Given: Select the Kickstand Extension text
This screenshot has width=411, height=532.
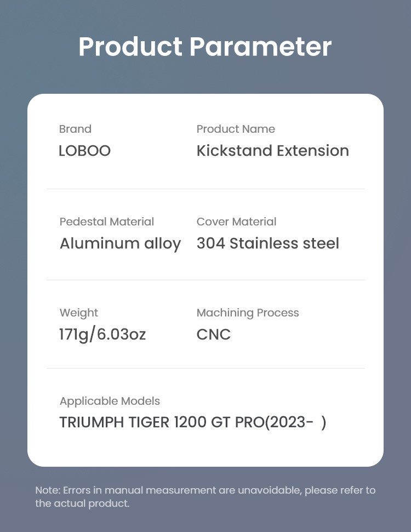Looking at the screenshot, I should pos(272,151).
